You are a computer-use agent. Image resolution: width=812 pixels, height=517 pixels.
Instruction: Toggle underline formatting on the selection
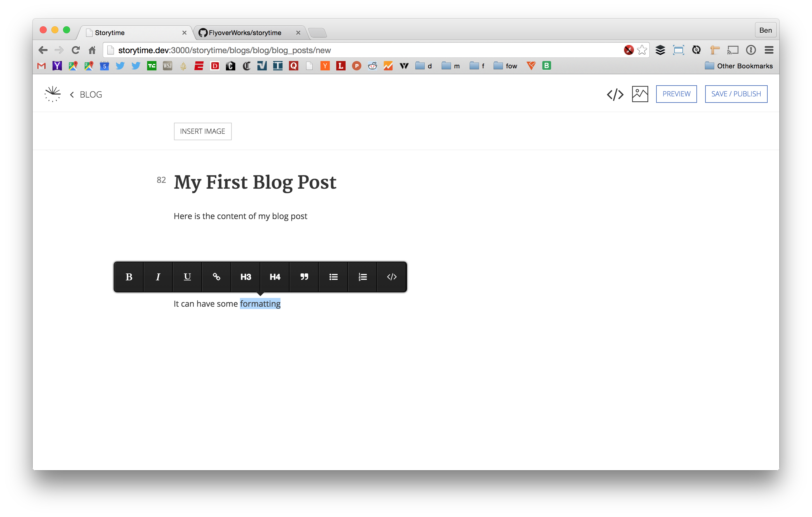(x=187, y=277)
